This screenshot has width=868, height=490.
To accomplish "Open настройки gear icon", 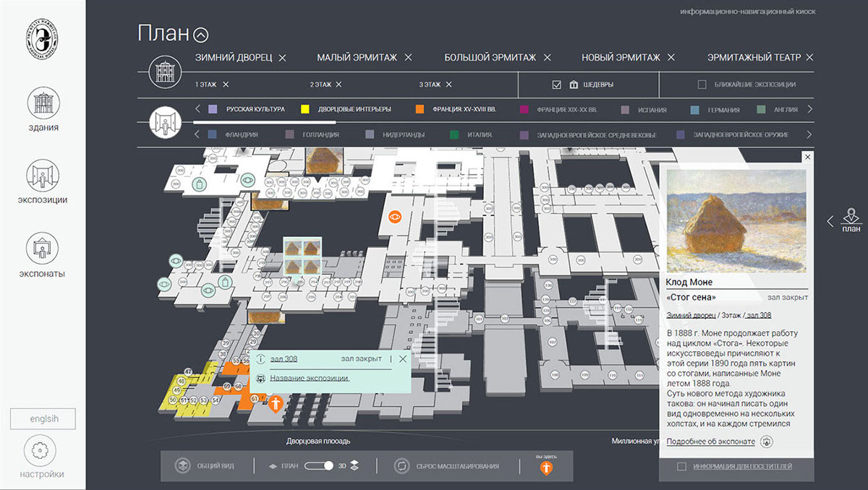I will [41, 451].
